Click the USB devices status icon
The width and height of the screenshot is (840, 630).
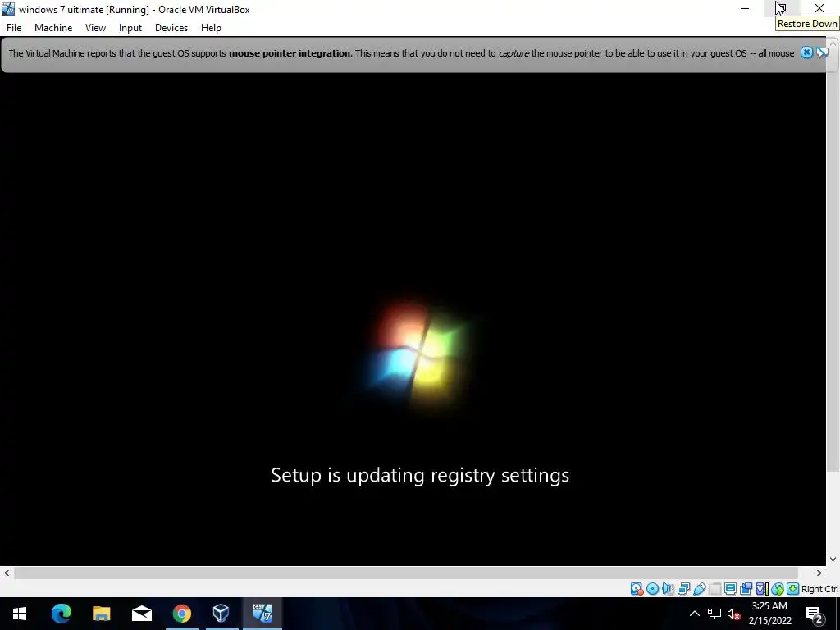699,589
